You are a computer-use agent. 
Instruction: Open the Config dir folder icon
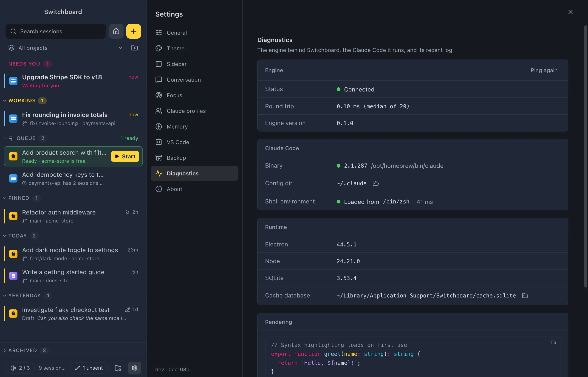[x=376, y=183]
